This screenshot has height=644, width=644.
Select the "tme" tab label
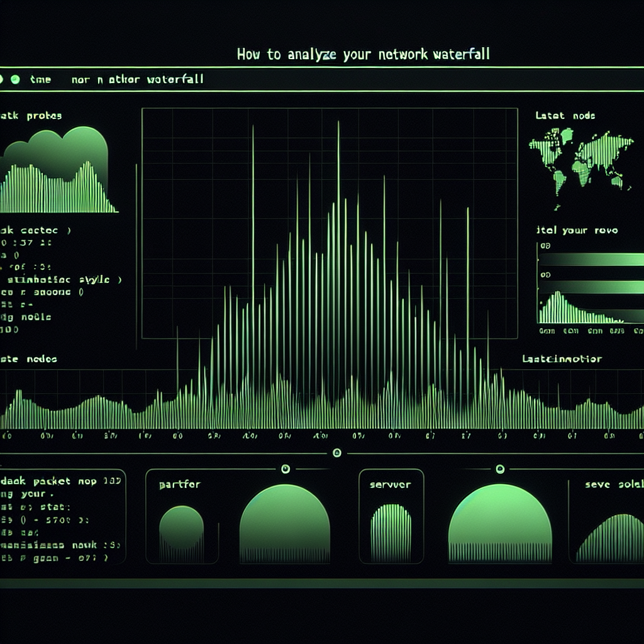coord(40,79)
